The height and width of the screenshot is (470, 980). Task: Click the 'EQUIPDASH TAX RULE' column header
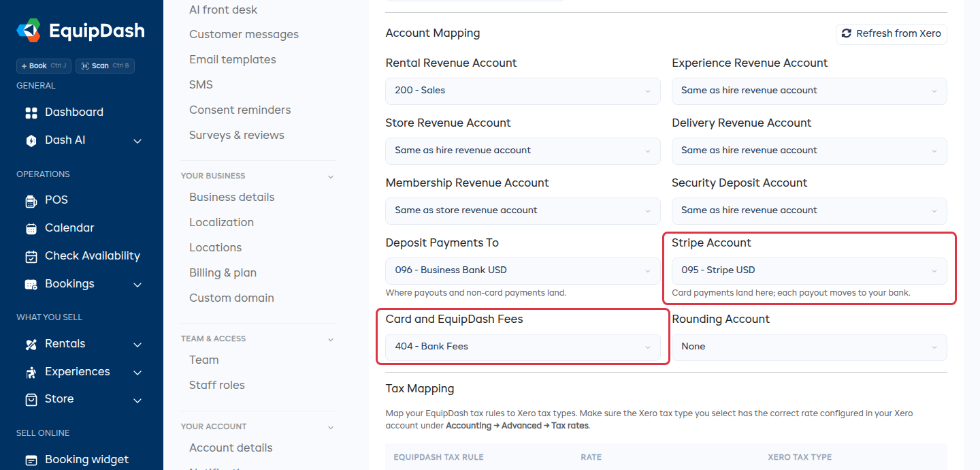(438, 457)
